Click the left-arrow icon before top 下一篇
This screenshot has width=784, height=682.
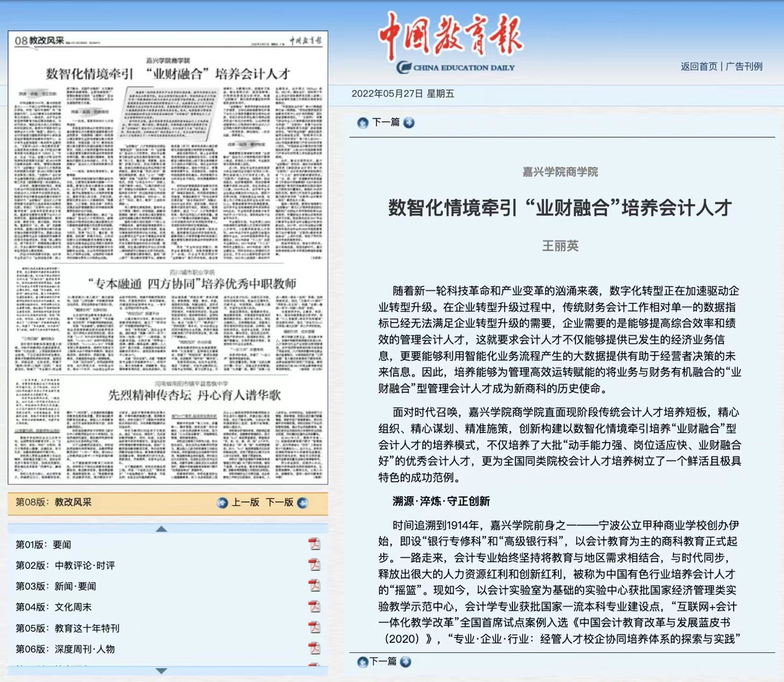pyautogui.click(x=363, y=123)
